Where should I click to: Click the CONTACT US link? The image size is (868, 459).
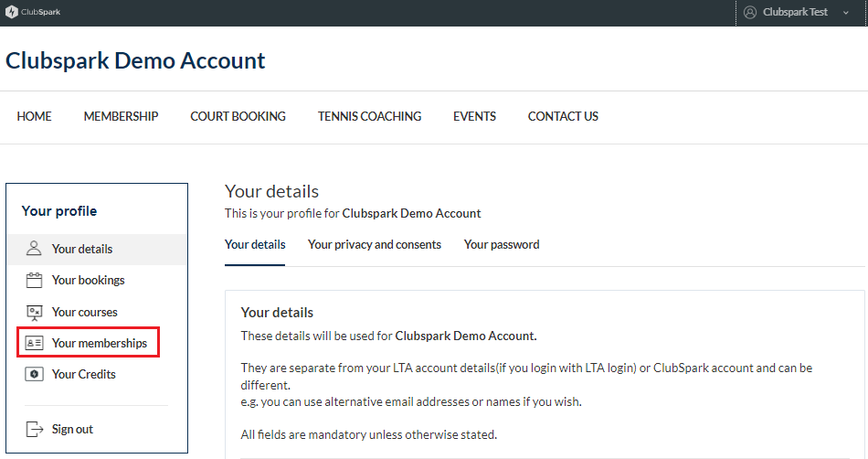point(563,116)
